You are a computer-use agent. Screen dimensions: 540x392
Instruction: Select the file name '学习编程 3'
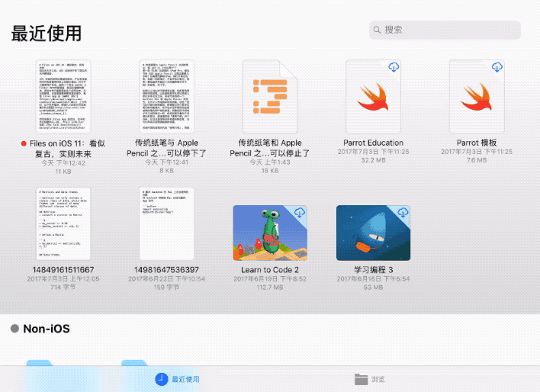coord(373,270)
